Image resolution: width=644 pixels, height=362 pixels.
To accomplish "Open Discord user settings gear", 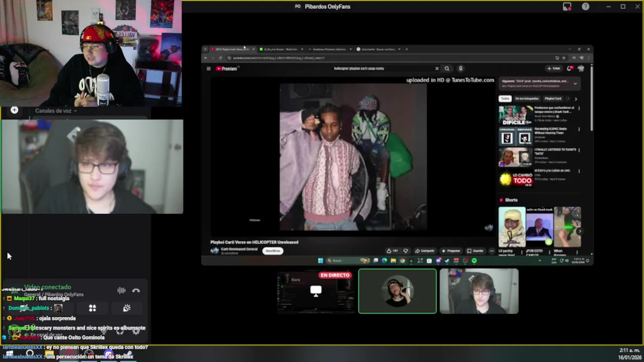I will (136, 331).
